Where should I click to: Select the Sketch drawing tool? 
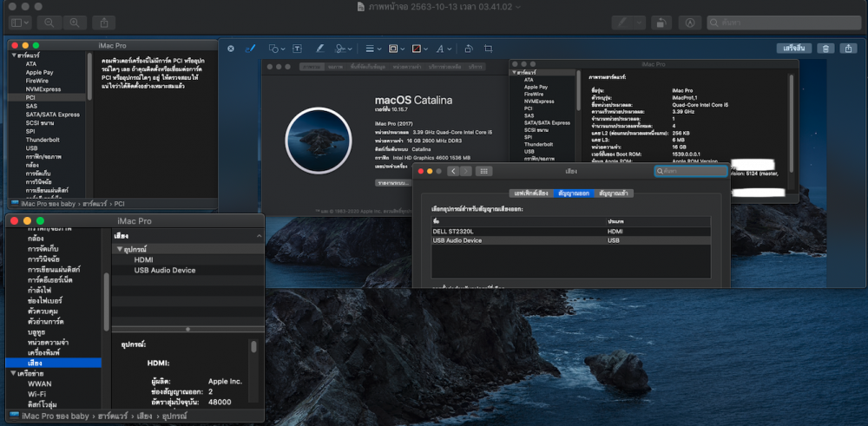[x=250, y=49]
